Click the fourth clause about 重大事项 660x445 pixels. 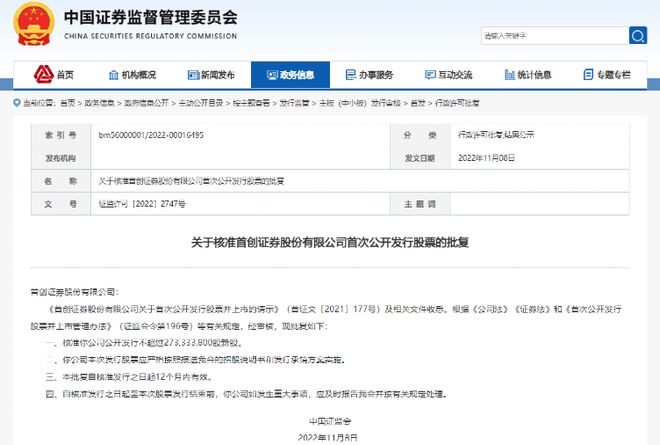pos(246,394)
